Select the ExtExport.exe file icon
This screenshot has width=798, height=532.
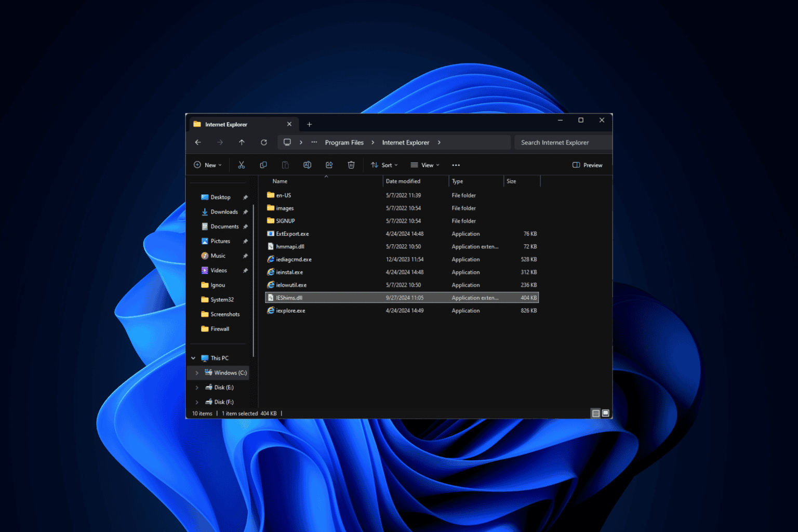[x=271, y=234]
